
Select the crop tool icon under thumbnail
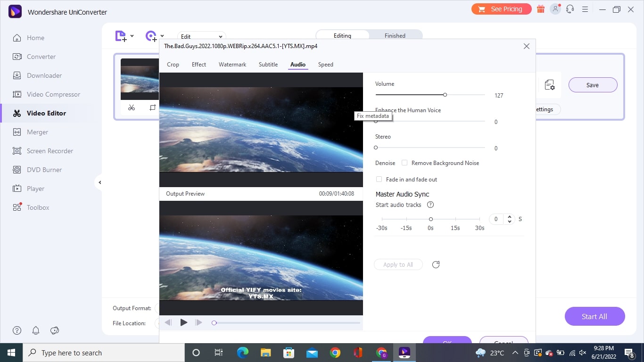point(153,107)
